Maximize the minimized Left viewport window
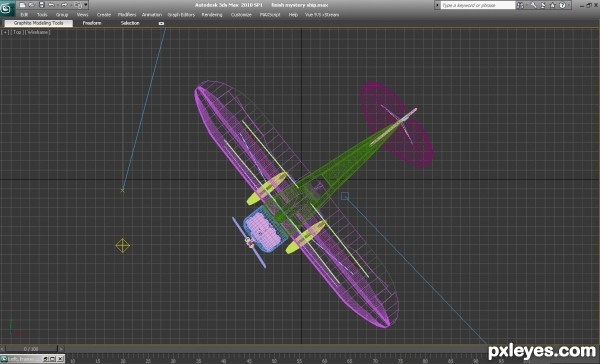 (53, 359)
